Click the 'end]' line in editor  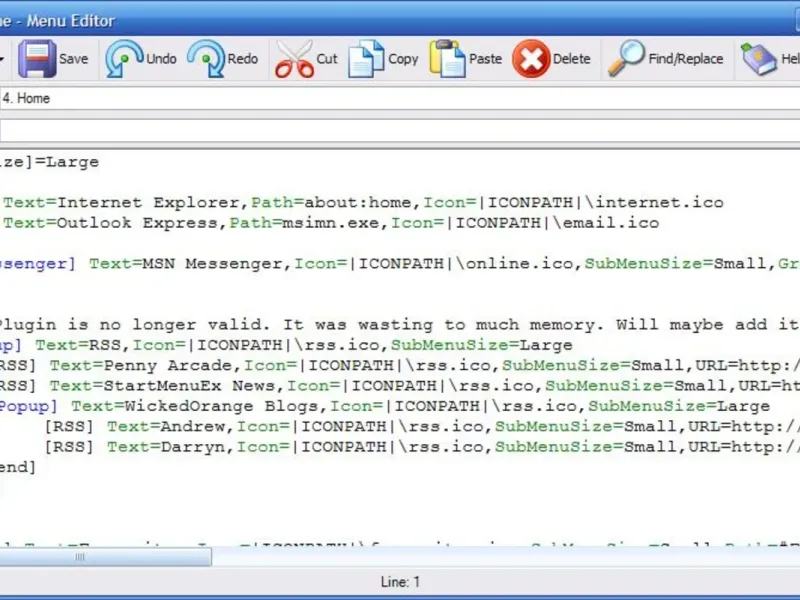pos(17,468)
